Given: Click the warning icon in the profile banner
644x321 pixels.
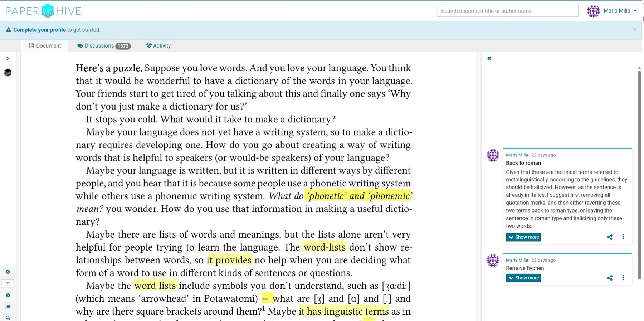Looking at the screenshot, I should pos(9,30).
